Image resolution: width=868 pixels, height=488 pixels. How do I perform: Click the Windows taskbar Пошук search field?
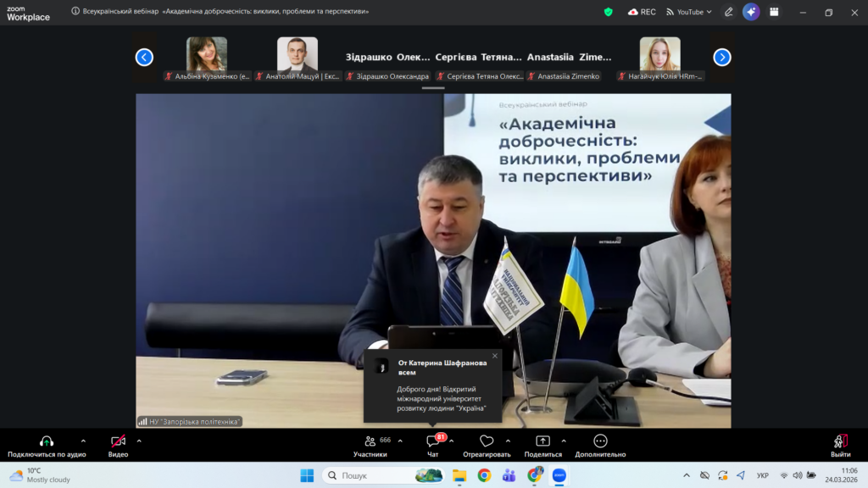click(x=373, y=475)
